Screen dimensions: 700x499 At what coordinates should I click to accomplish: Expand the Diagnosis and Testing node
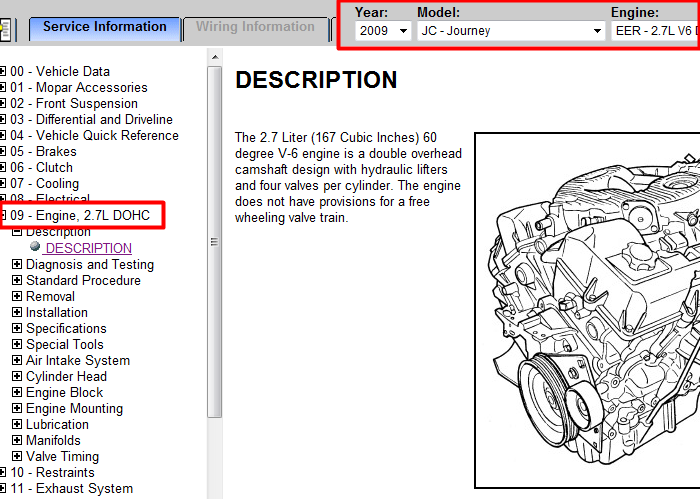(17, 264)
